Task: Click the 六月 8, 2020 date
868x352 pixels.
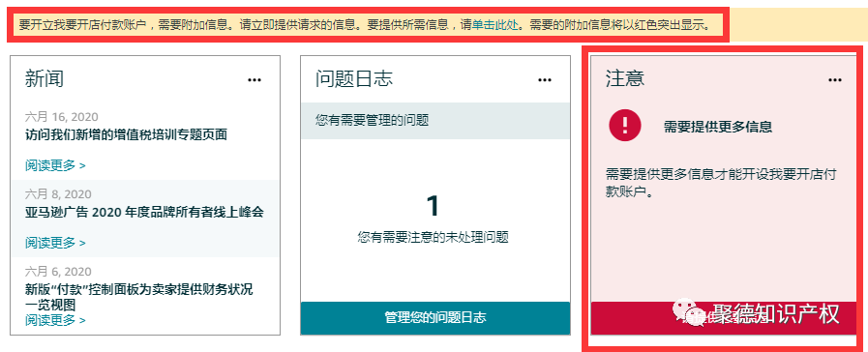Action: 58,194
